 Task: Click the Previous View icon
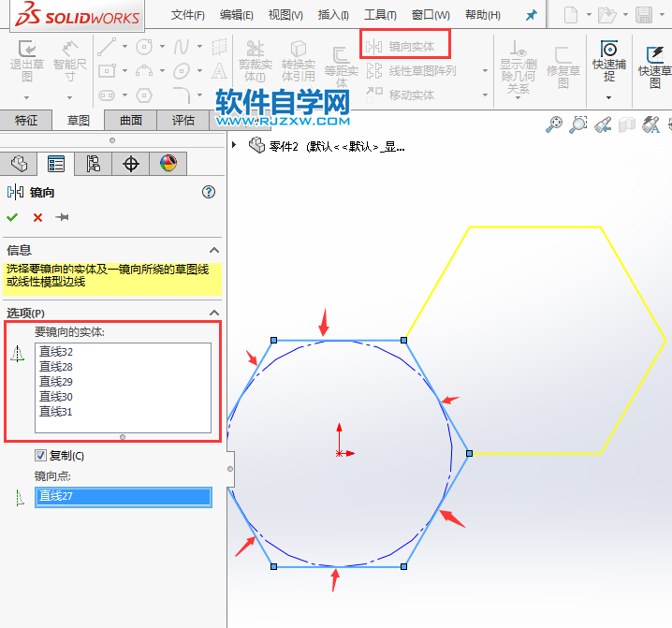point(603,124)
